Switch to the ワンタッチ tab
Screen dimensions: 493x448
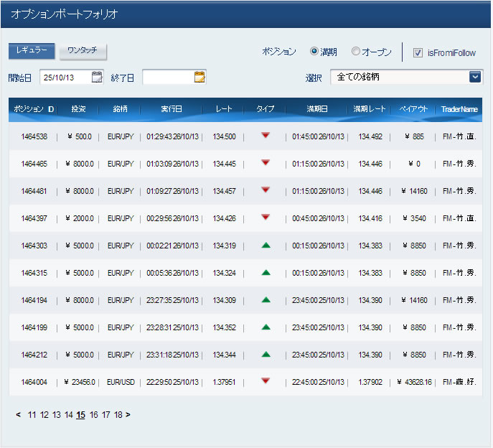click(x=83, y=51)
